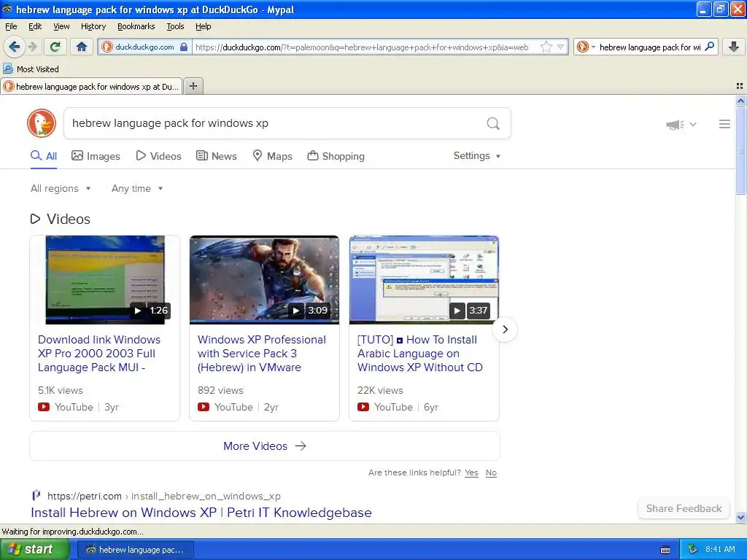Screen dimensions: 747x560
Task: Open the search engine selector dropdown
Action: 586,47
